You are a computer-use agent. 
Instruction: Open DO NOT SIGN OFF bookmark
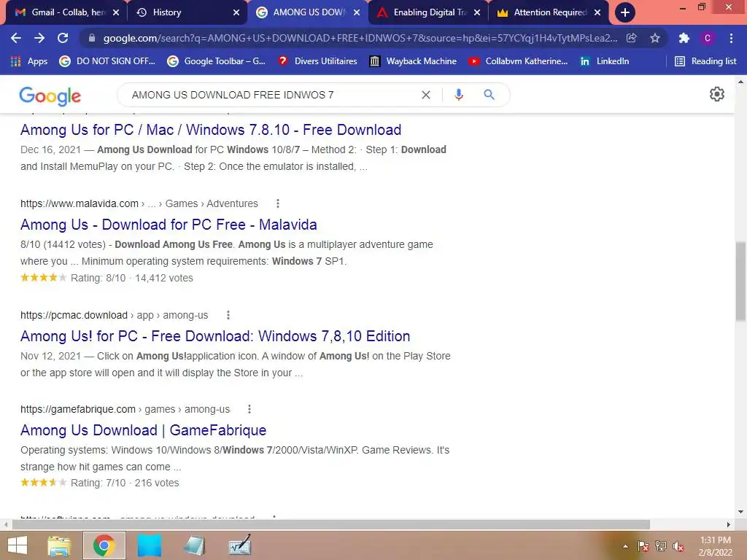[107, 61]
